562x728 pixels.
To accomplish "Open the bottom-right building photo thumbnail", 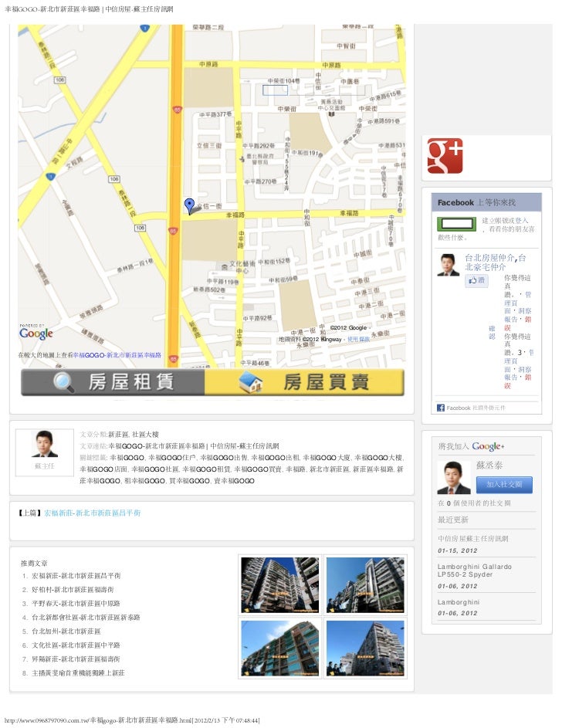I will [365, 648].
